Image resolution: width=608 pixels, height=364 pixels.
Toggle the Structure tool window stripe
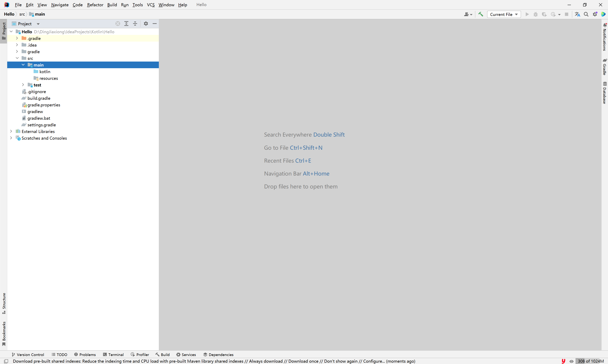click(4, 303)
